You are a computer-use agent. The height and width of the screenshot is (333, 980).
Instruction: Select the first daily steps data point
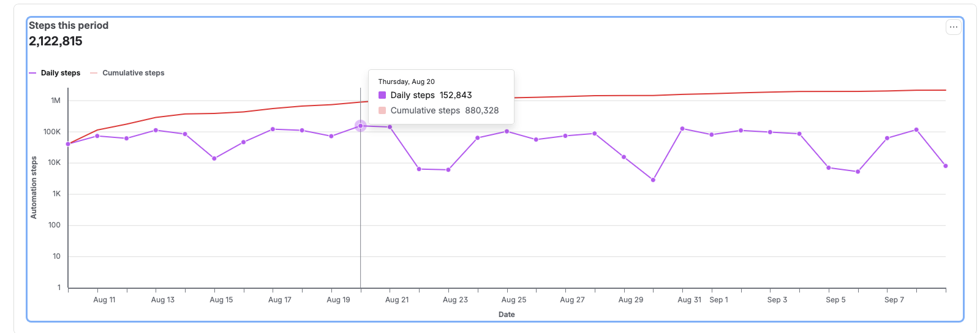click(x=68, y=144)
